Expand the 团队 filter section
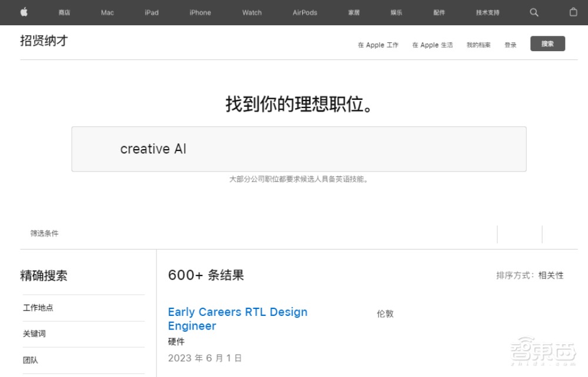 [x=30, y=359]
